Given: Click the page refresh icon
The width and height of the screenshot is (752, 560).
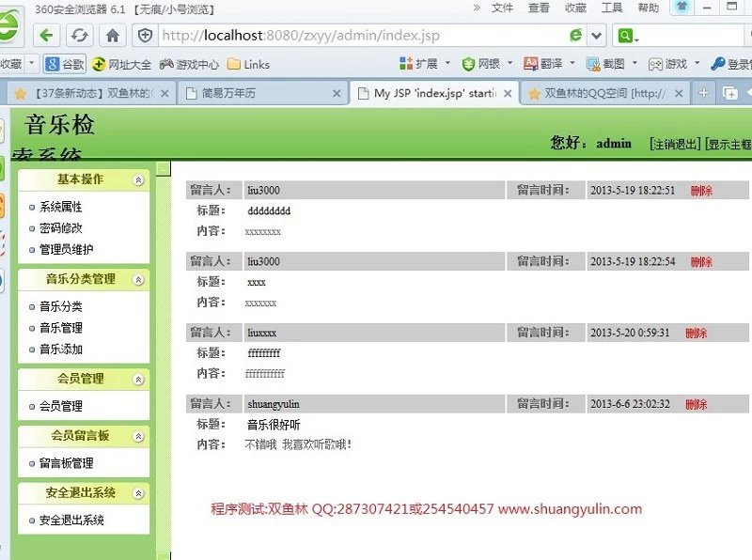Looking at the screenshot, I should (80, 36).
